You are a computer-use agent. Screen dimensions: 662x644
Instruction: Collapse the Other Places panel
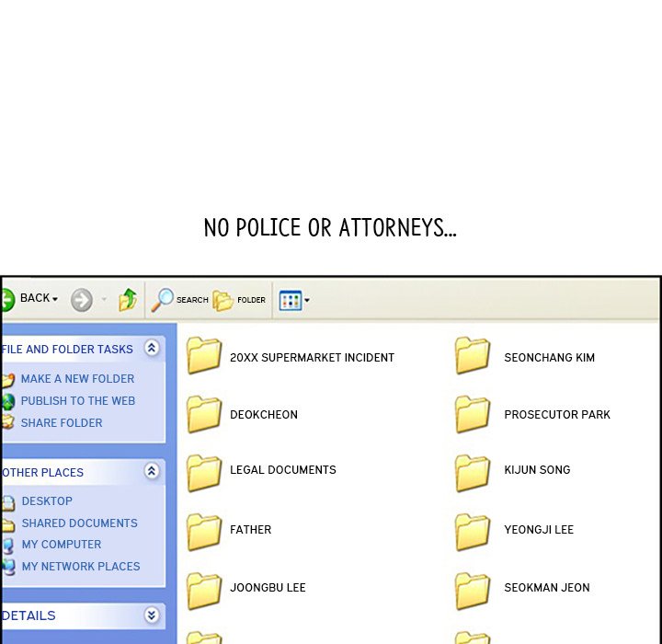[152, 471]
